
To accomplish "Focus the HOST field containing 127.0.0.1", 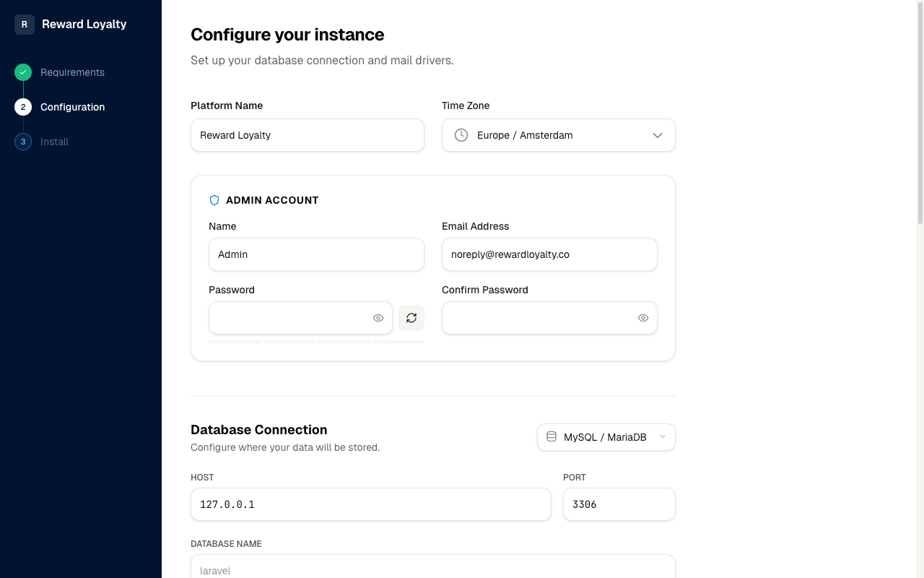I will pyautogui.click(x=370, y=504).
